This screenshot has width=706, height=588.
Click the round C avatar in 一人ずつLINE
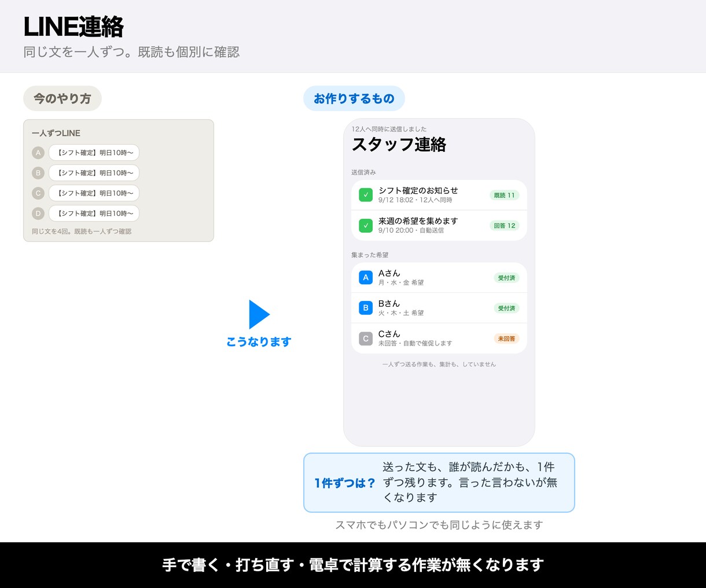38,193
